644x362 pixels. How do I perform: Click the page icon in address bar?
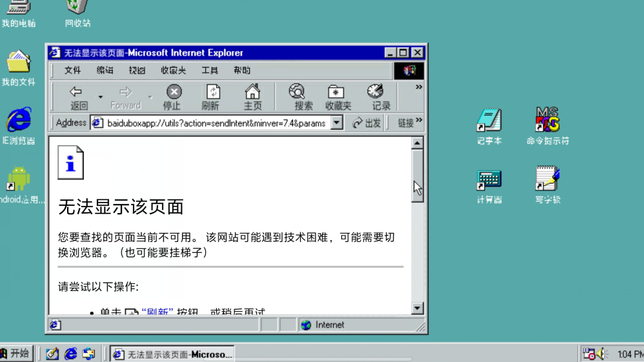pyautogui.click(x=97, y=123)
